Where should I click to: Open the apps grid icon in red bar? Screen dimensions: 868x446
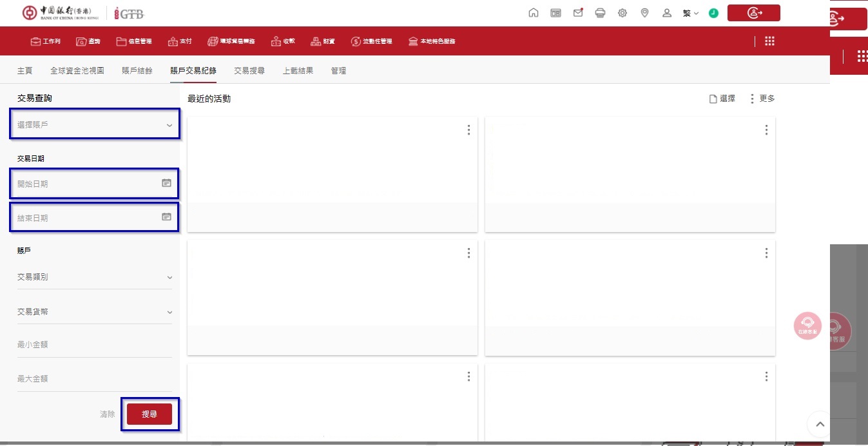tap(769, 41)
